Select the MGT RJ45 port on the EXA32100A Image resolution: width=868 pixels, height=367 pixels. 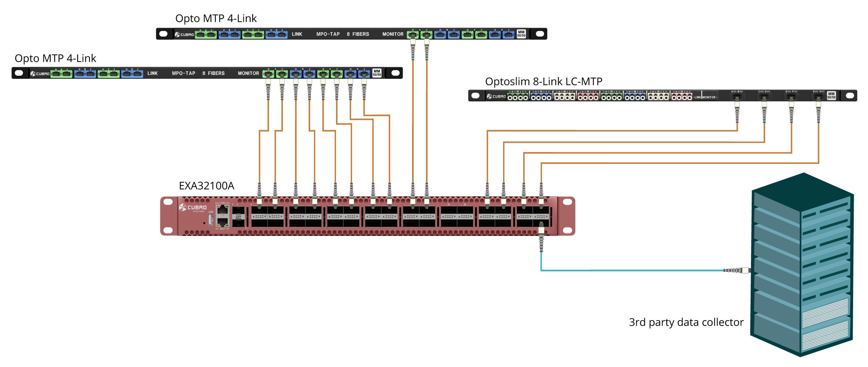click(223, 222)
